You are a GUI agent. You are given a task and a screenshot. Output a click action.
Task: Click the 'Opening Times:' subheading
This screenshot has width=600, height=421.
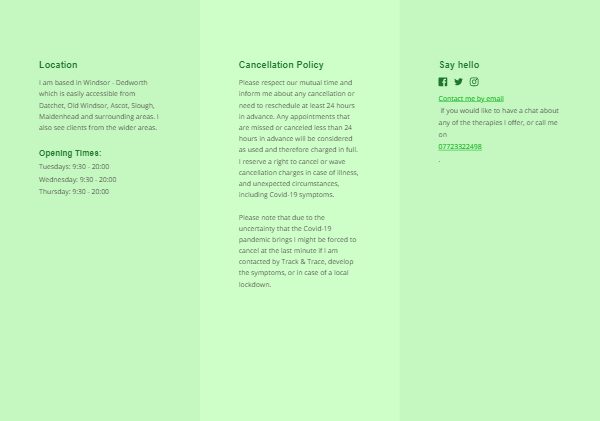tap(70, 153)
